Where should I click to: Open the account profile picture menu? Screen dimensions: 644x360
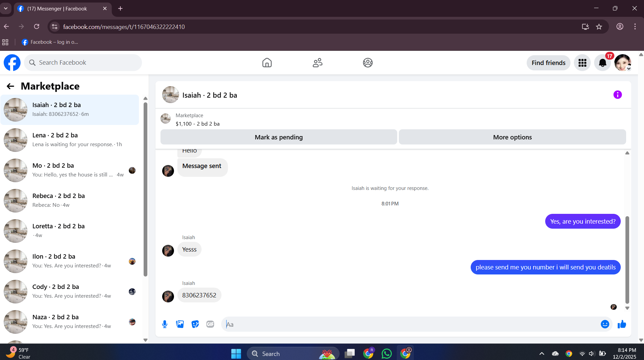(x=622, y=63)
